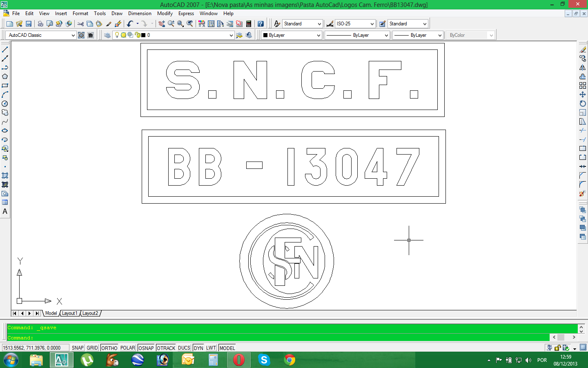Image resolution: width=588 pixels, height=368 pixels.
Task: Select the Circle draw tool
Action: [x=5, y=103]
